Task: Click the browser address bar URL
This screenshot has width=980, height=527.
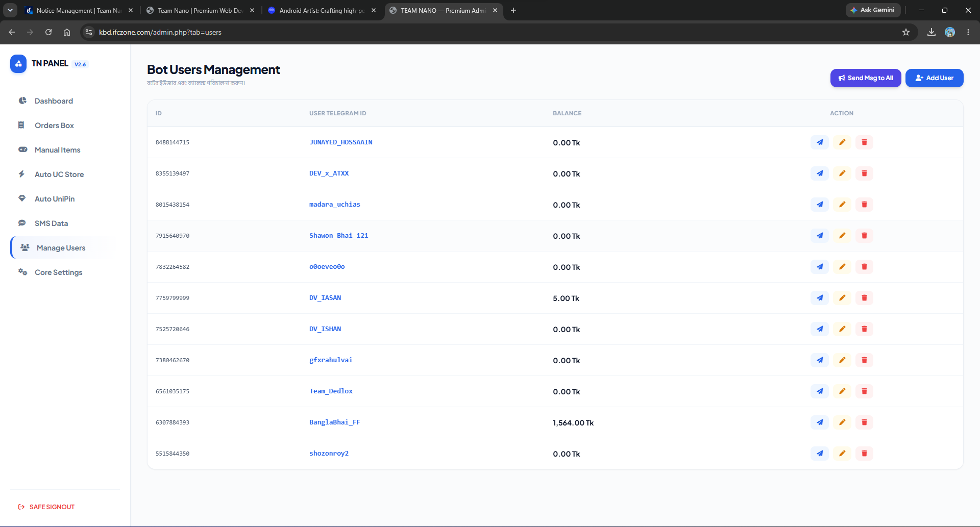Action: click(160, 32)
